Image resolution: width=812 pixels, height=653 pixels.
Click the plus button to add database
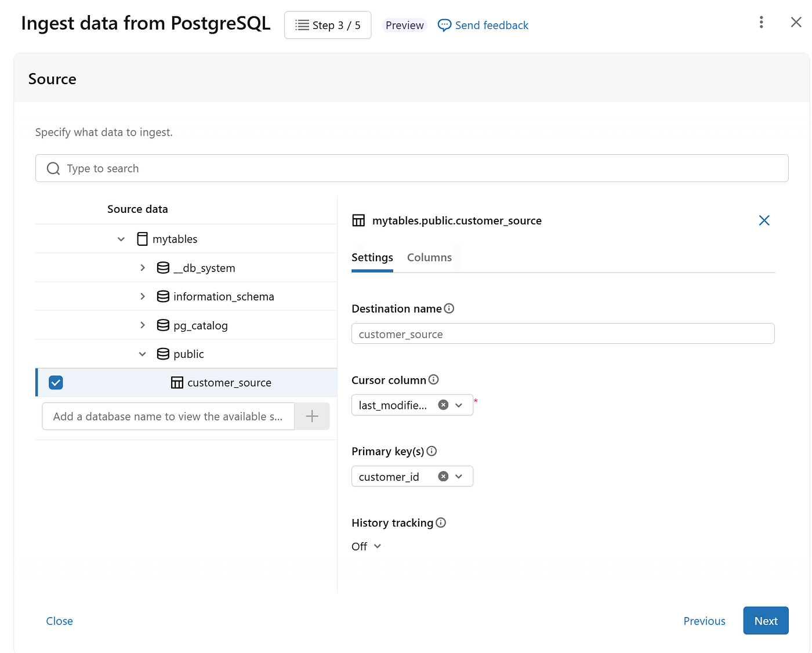coord(312,416)
